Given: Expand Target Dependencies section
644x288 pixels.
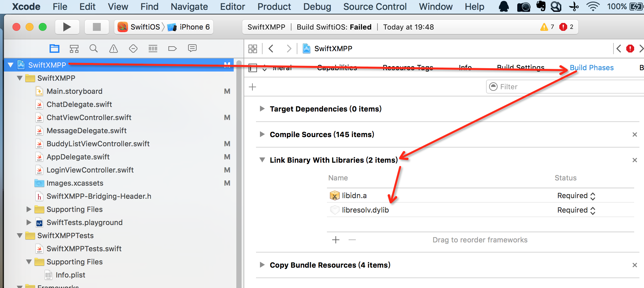Looking at the screenshot, I should [x=262, y=109].
